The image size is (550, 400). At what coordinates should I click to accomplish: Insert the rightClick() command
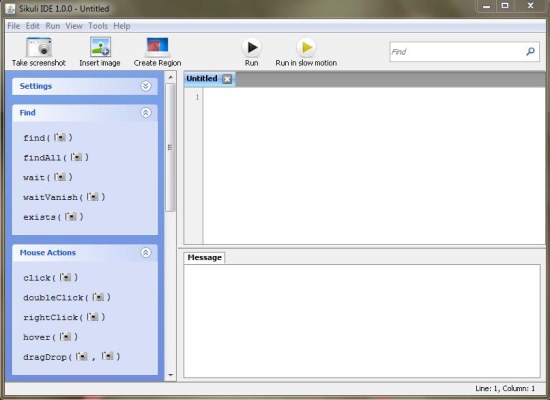coord(64,317)
